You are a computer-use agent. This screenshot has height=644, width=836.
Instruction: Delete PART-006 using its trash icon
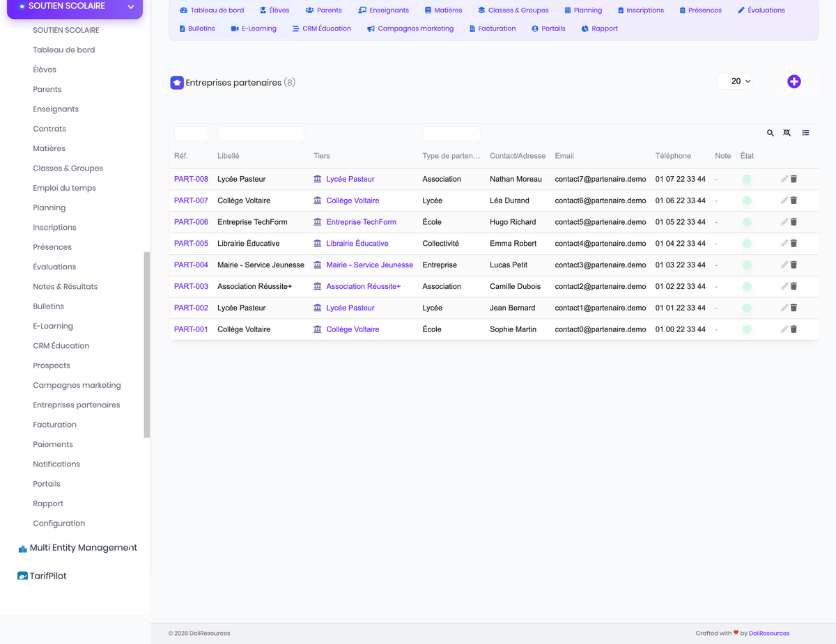(x=794, y=222)
